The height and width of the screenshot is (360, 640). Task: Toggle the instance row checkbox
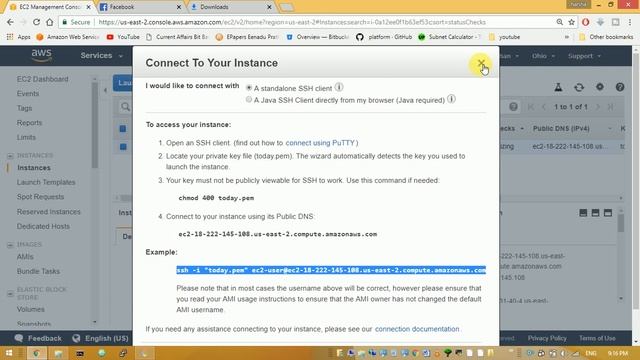point(123,147)
